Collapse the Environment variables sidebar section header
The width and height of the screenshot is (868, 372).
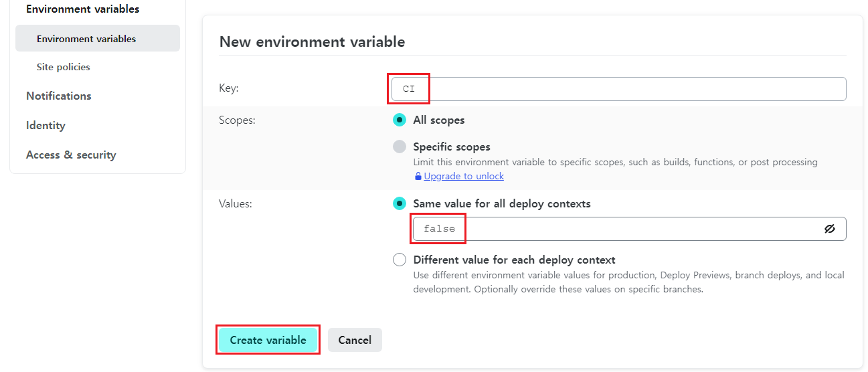(83, 9)
